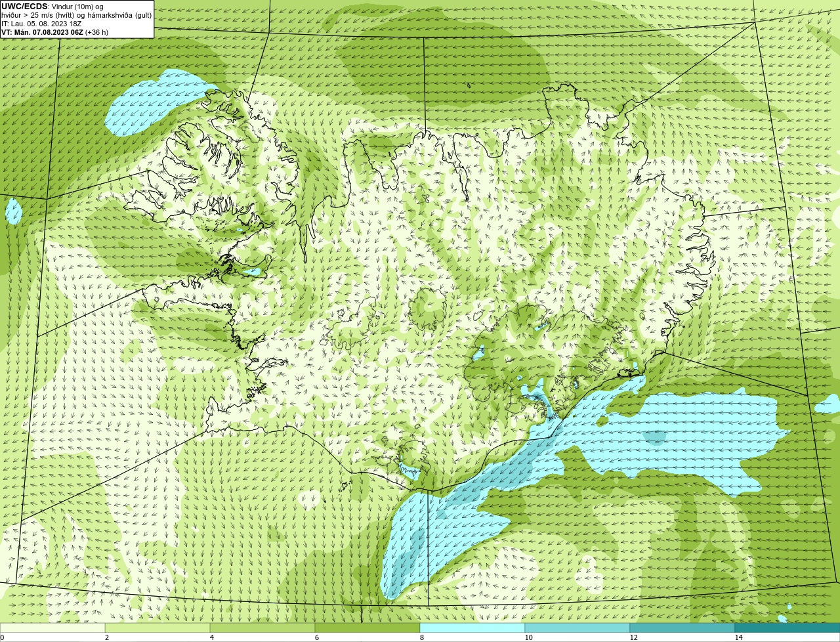Screen dimensions: 840x642
Task: Click the 'hviður > 25 m/s' legend line
Action: pos(77,15)
